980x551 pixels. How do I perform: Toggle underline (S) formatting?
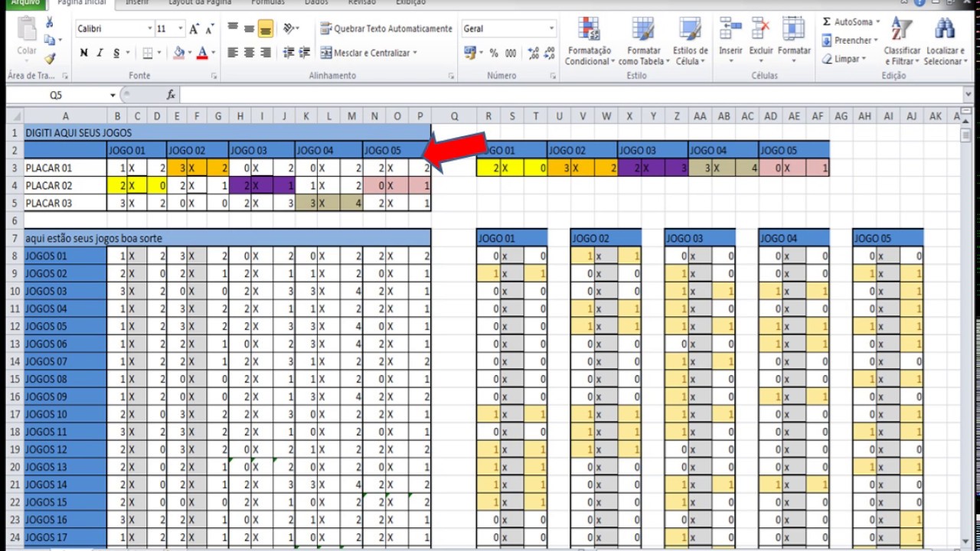pos(116,53)
